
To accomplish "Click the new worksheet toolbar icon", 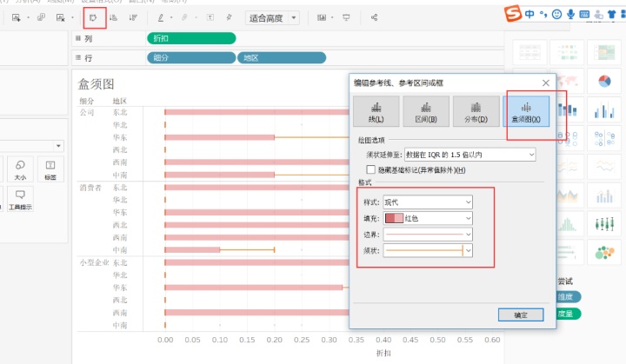I will [x=16, y=17].
